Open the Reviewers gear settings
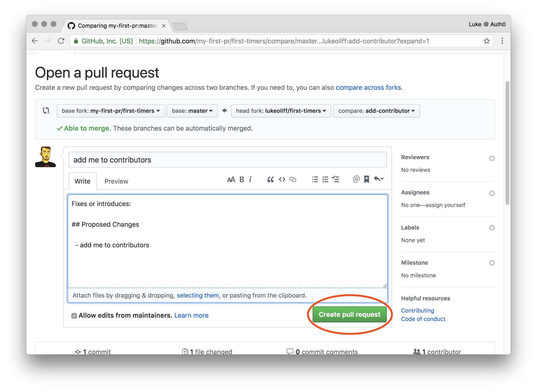This screenshot has height=392, width=537. 492,158
